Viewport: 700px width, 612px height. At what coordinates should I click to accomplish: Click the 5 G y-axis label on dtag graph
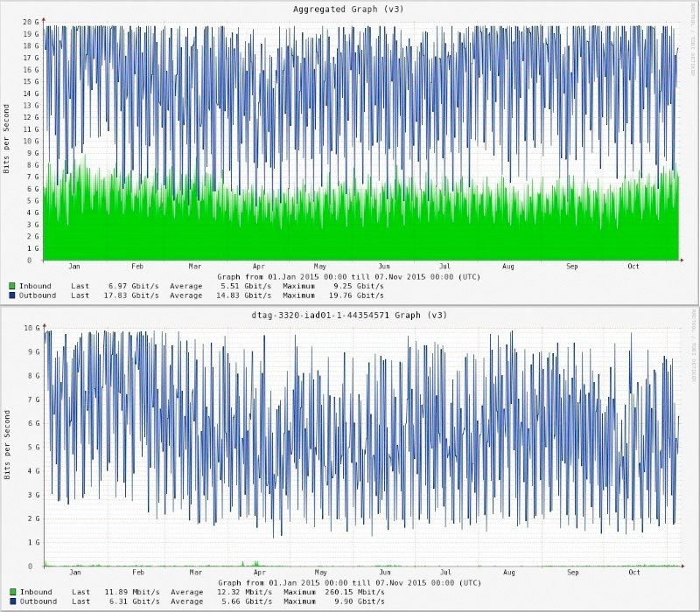click(34, 447)
